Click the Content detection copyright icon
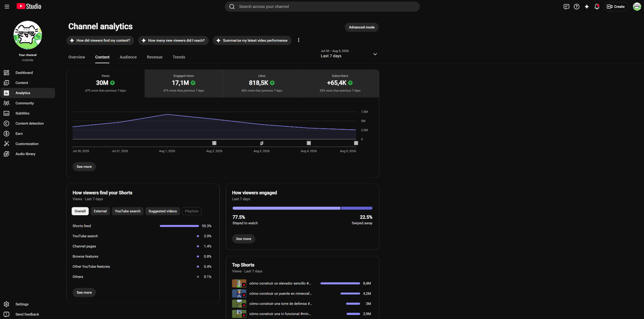This screenshot has height=319, width=644. click(x=6, y=123)
